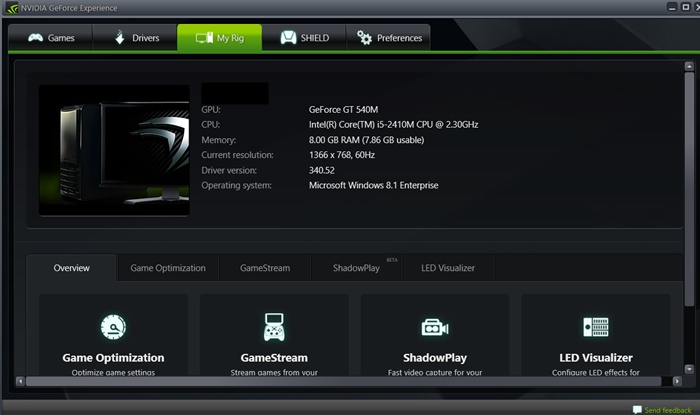Switch to the Drivers tab
This screenshot has height=415, width=700.
point(135,38)
